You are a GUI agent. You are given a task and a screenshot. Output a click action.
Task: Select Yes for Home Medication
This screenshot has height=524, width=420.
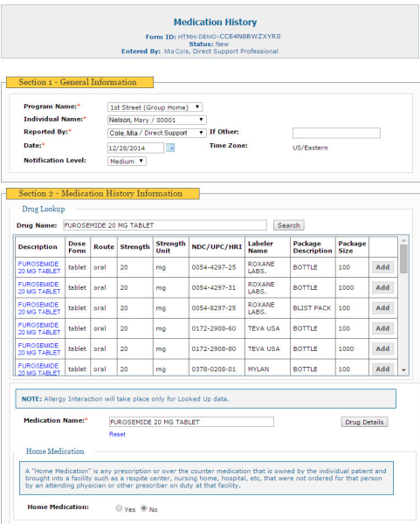pyautogui.click(x=119, y=508)
